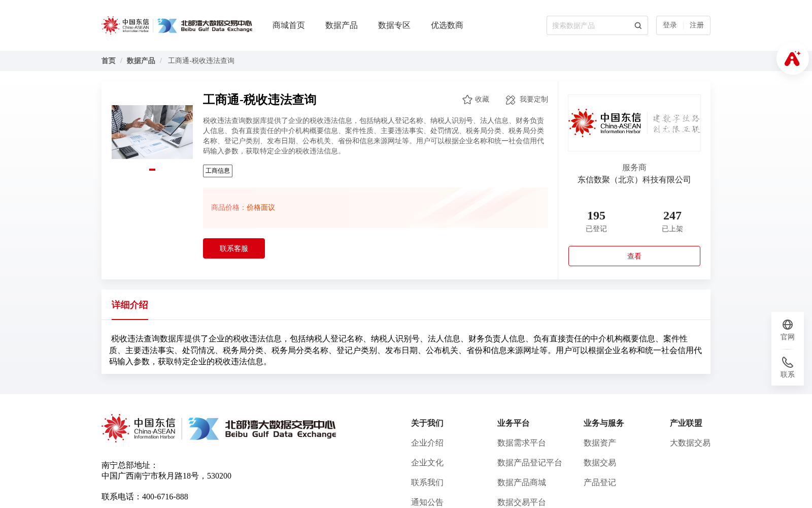Click footer phone 400-6716-888
The height and width of the screenshot is (508, 812).
(165, 497)
